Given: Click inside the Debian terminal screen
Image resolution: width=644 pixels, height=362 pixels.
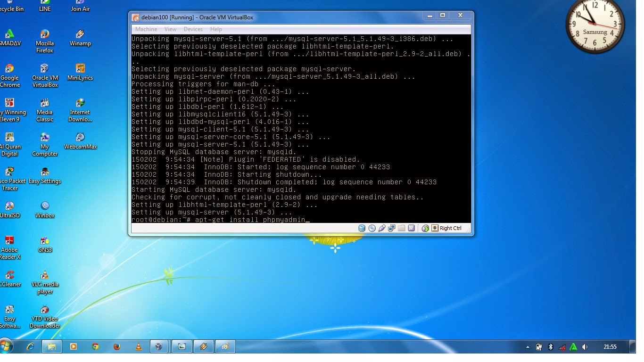Looking at the screenshot, I should coord(301,129).
